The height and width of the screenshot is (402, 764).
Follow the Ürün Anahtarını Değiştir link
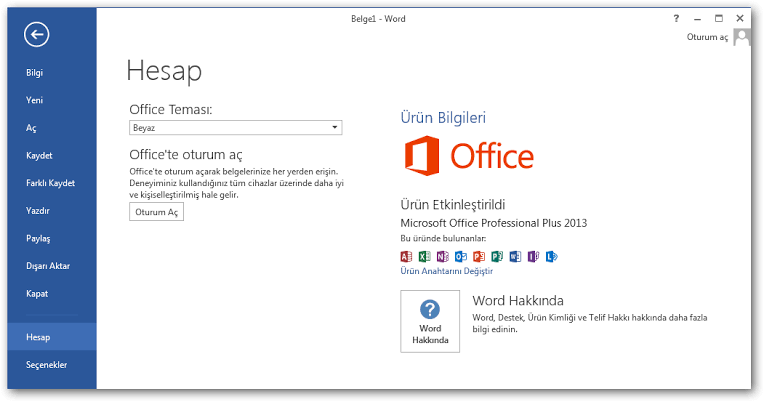coord(447,271)
